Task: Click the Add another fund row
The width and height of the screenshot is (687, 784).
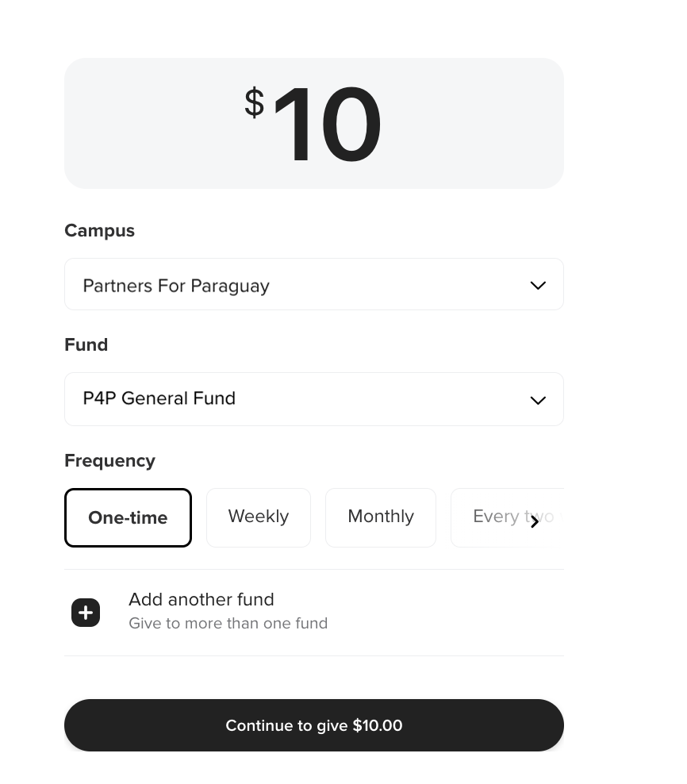Action: 314,613
